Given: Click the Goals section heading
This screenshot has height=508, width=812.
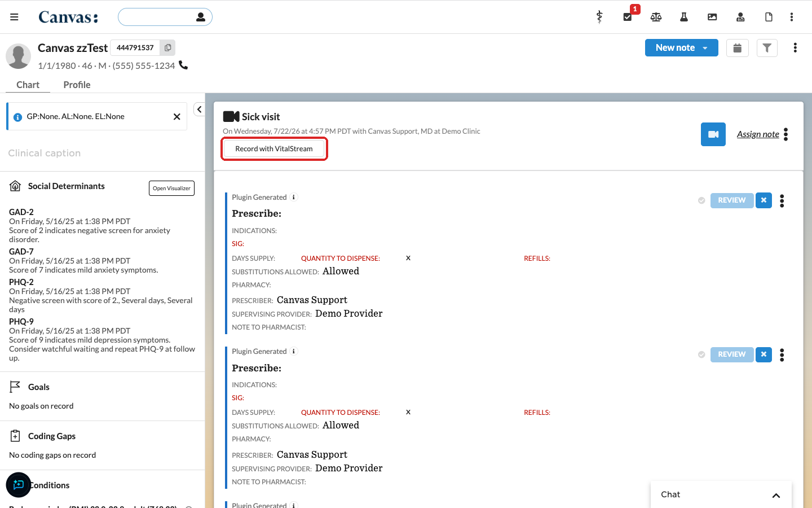Looking at the screenshot, I should (38, 387).
